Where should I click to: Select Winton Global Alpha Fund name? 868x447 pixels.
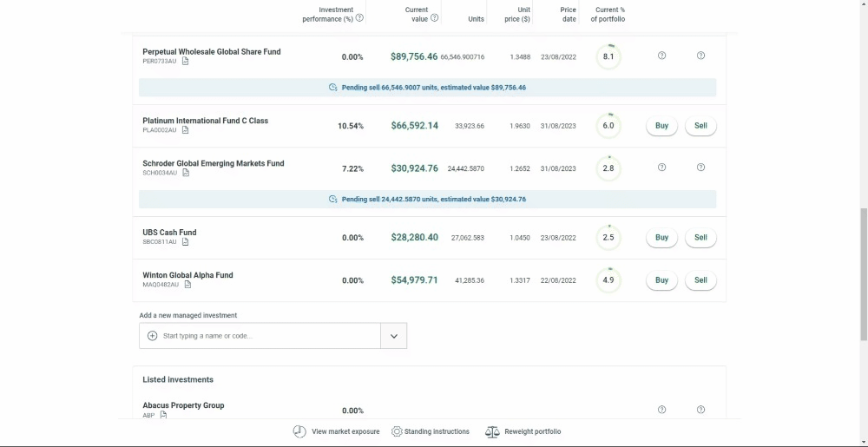(x=187, y=275)
